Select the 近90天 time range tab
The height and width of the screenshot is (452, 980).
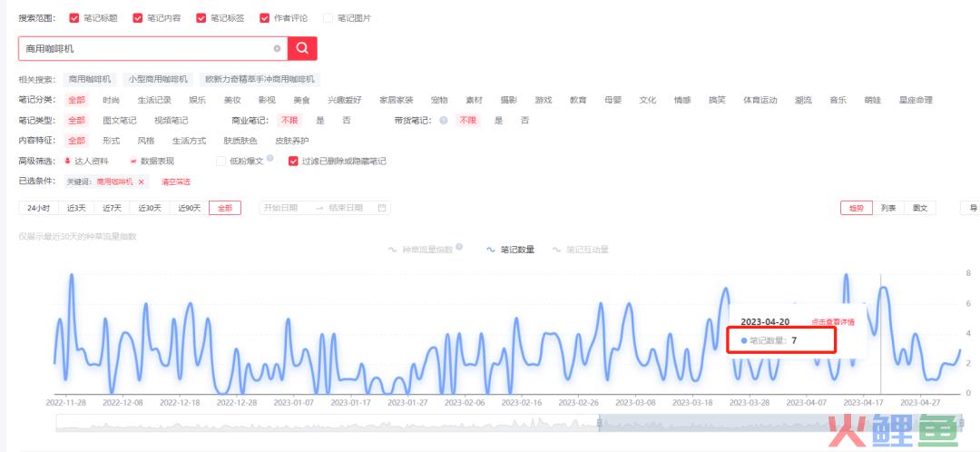[190, 208]
